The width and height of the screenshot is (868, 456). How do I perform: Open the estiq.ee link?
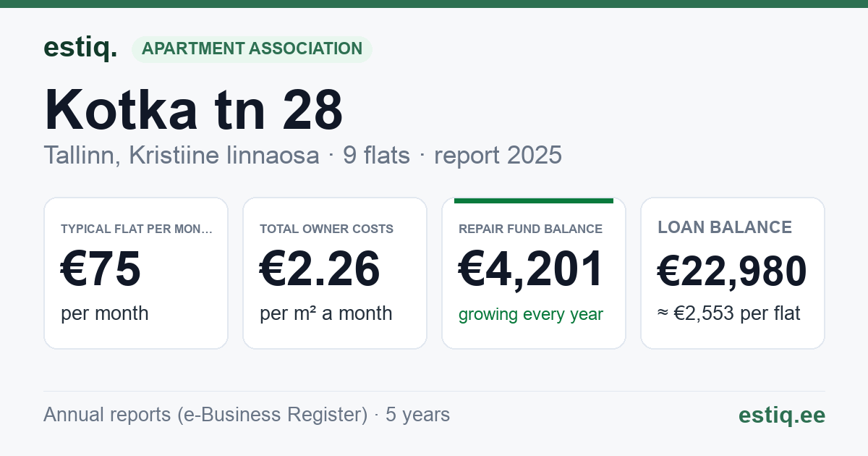coord(781,415)
